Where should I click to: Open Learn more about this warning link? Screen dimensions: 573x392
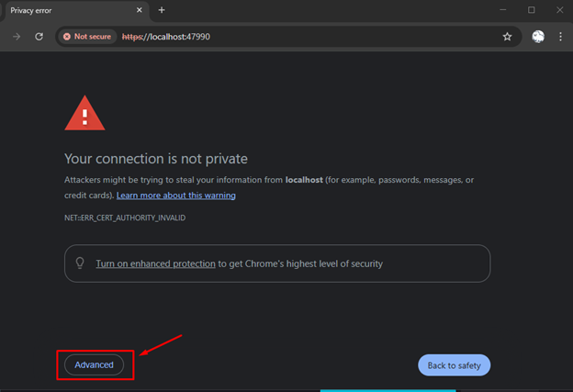[176, 196]
